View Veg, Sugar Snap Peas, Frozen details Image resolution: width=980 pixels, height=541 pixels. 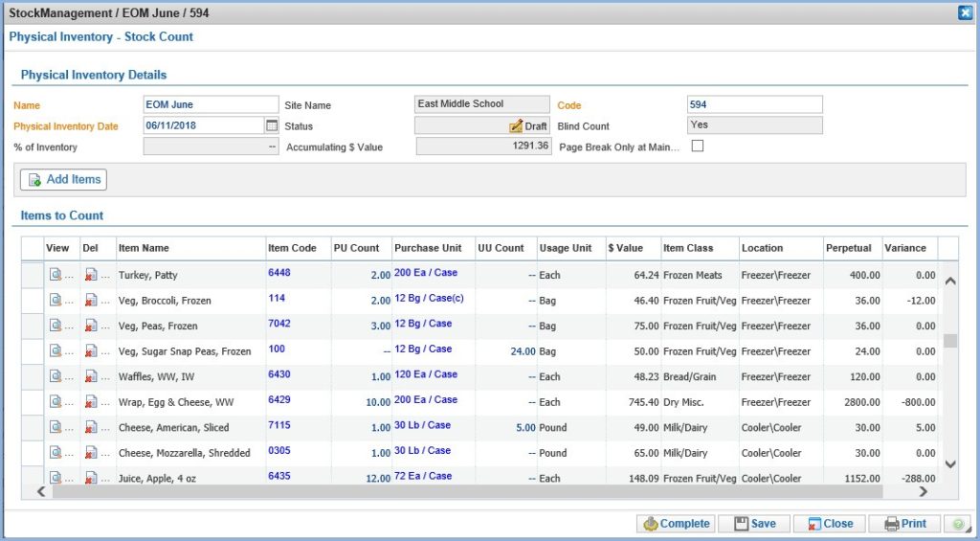coord(56,350)
